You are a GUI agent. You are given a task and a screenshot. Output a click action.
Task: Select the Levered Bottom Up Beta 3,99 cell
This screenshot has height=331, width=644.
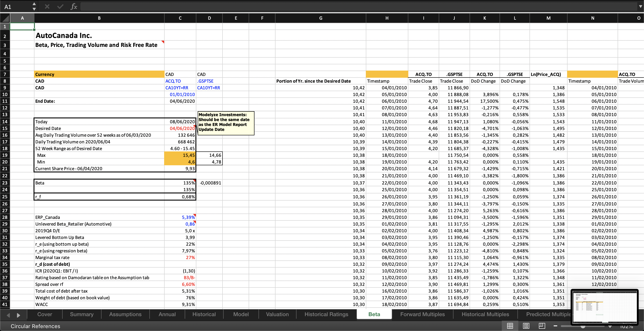click(x=180, y=237)
